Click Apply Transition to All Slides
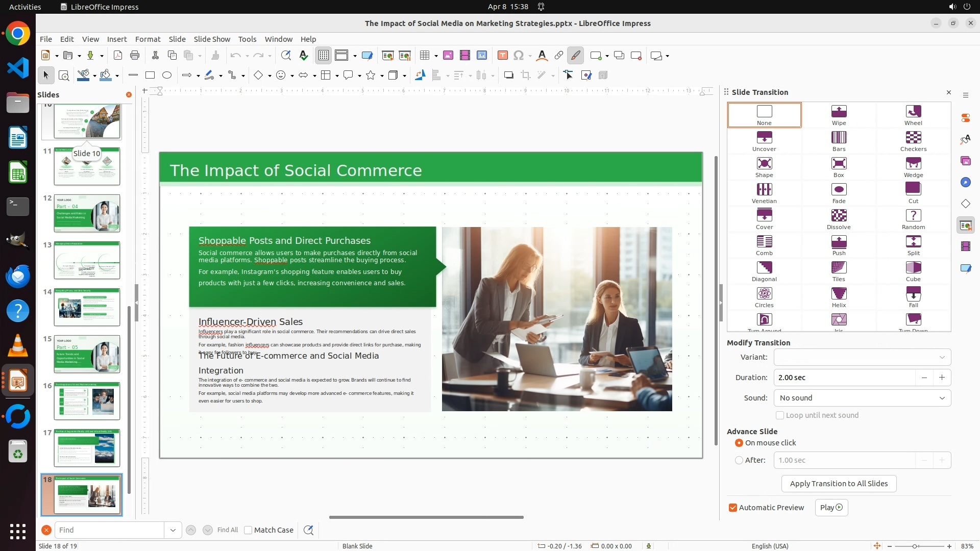980x551 pixels. (x=839, y=484)
